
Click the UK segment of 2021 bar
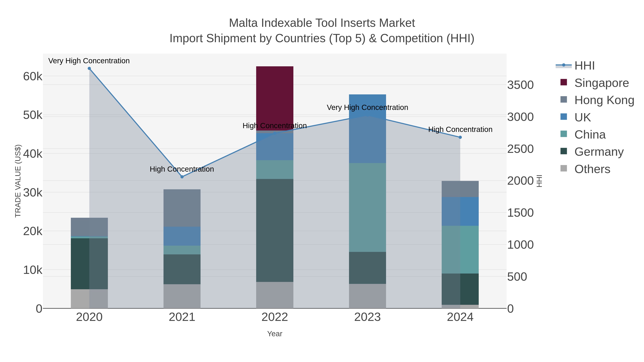(182, 236)
